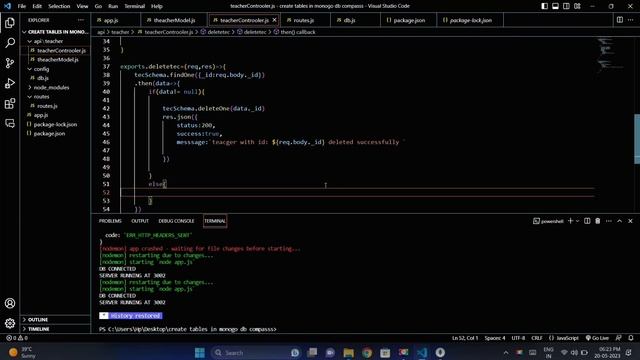Kill terminal with trash icon
The image size is (640, 360).
click(598, 221)
